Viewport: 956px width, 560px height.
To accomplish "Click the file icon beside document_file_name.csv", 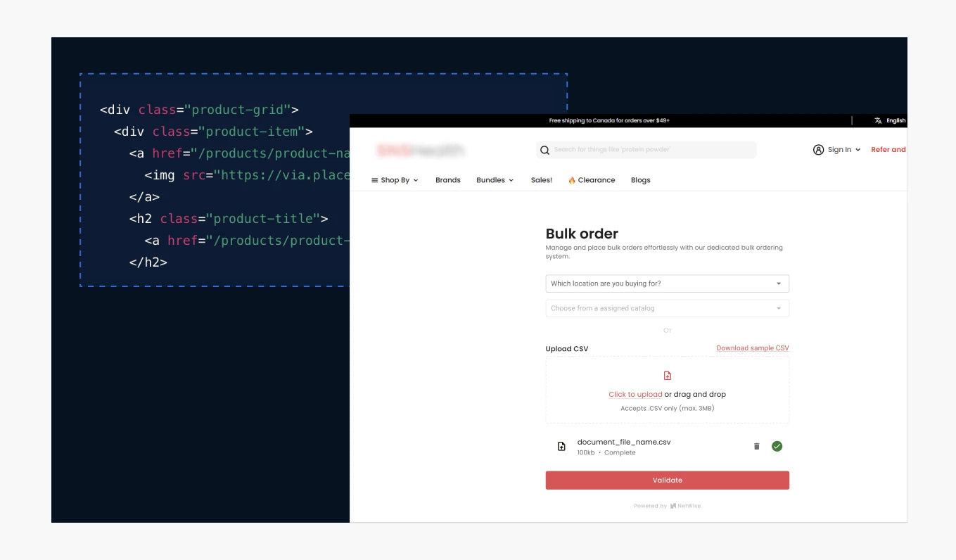I will pos(561,447).
